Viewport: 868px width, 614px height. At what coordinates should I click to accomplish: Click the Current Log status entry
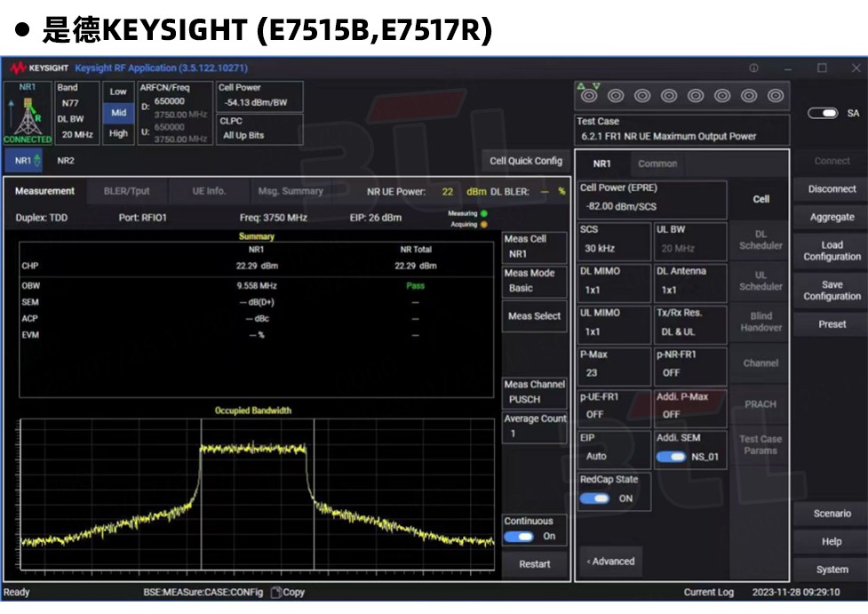(709, 593)
